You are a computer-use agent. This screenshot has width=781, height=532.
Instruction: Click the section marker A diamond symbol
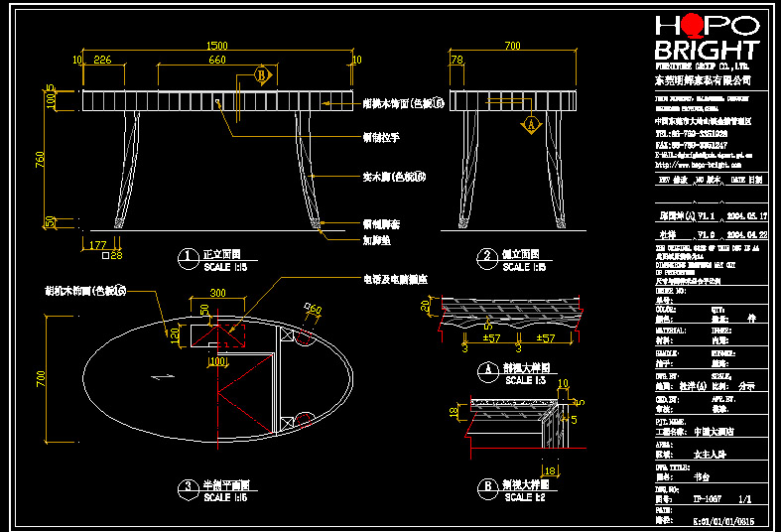531,124
